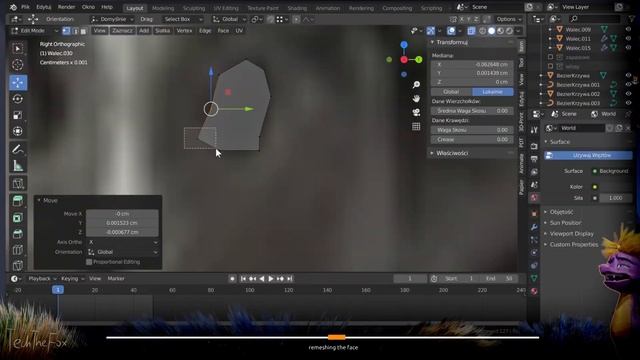Select the Annotate tool

pos(18,149)
